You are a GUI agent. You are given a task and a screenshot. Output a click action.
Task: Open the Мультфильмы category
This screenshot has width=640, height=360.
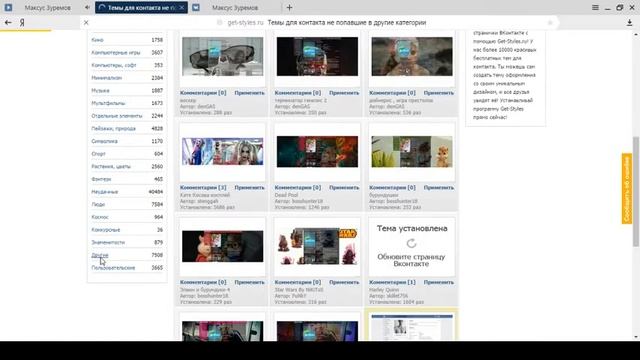[108, 103]
